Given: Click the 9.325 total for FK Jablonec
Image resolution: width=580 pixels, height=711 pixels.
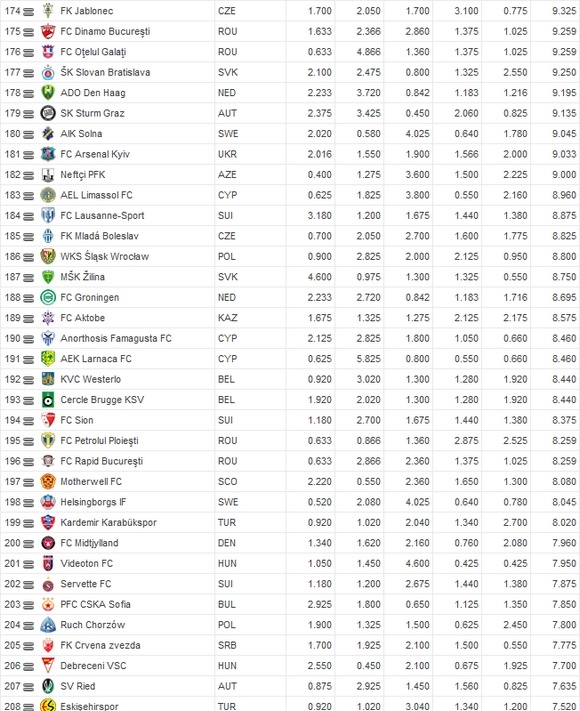Looking at the screenshot, I should [x=564, y=11].
